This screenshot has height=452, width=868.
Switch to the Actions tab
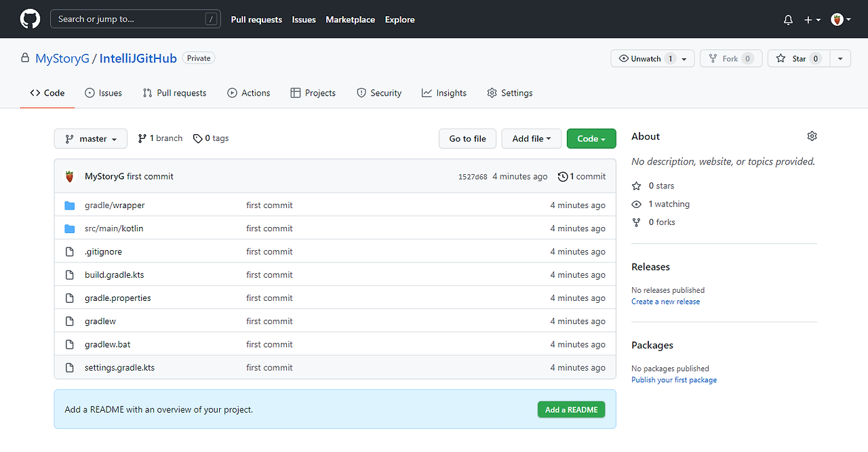click(249, 93)
